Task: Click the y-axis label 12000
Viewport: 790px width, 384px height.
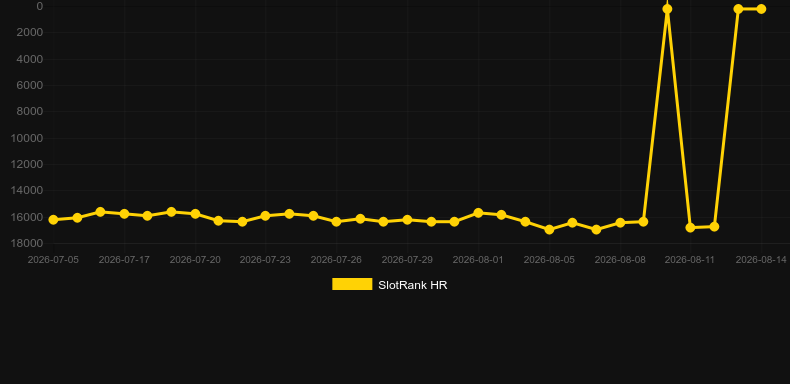Action: pyautogui.click(x=28, y=165)
